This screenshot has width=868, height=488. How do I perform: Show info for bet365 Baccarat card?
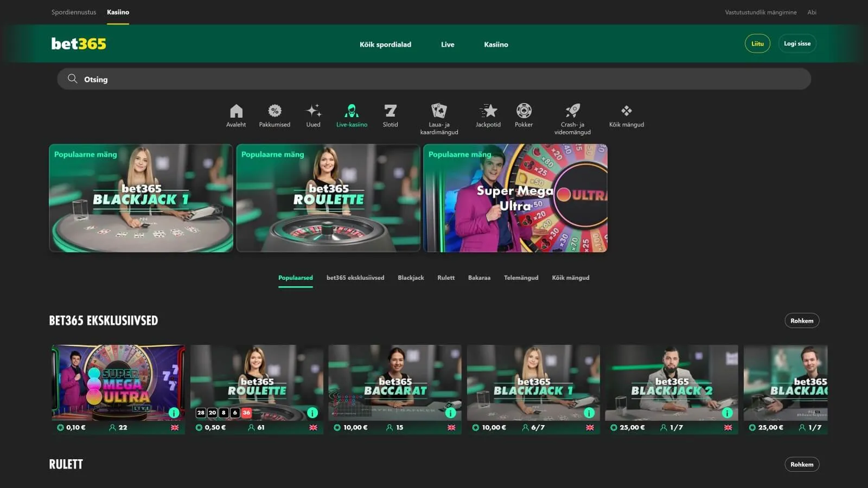[x=451, y=413]
